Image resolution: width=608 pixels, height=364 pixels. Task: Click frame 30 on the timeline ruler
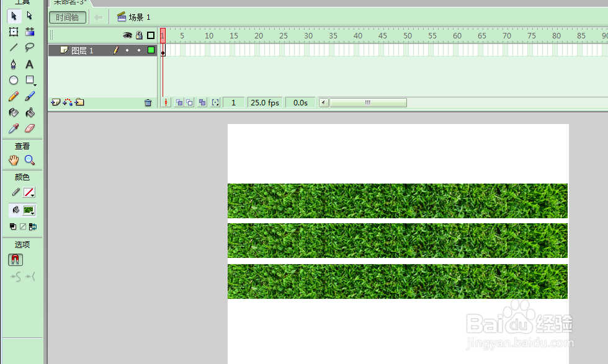click(x=308, y=36)
